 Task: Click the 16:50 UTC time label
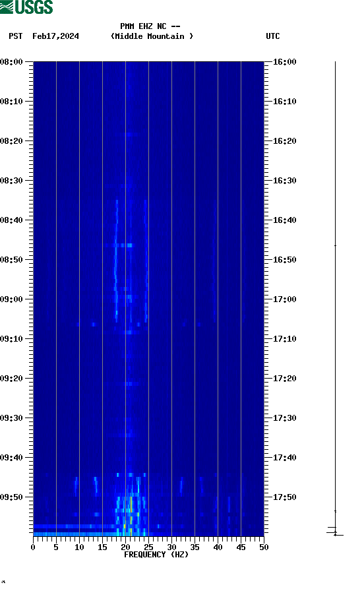click(284, 260)
